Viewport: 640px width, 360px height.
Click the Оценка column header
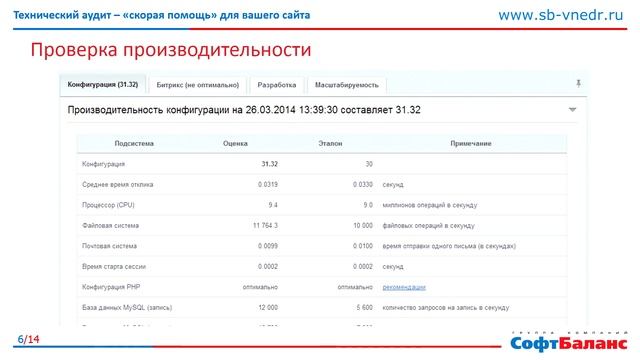235,144
